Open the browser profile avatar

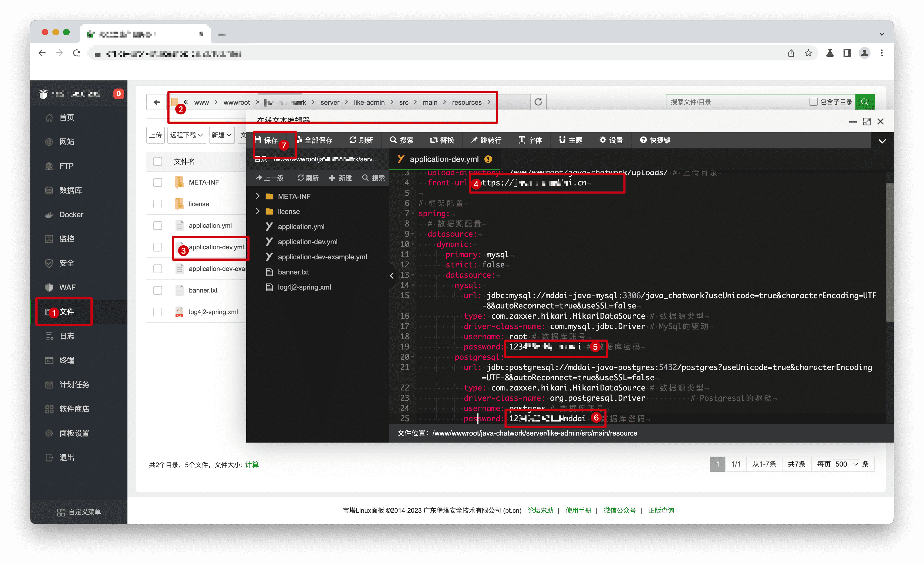click(x=864, y=53)
